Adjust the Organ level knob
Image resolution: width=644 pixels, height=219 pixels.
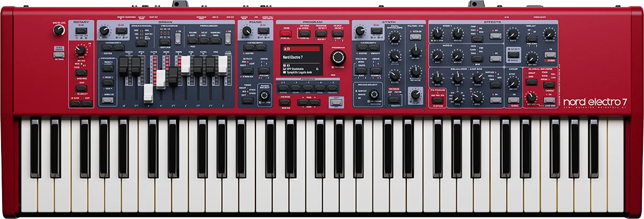pos(105,30)
